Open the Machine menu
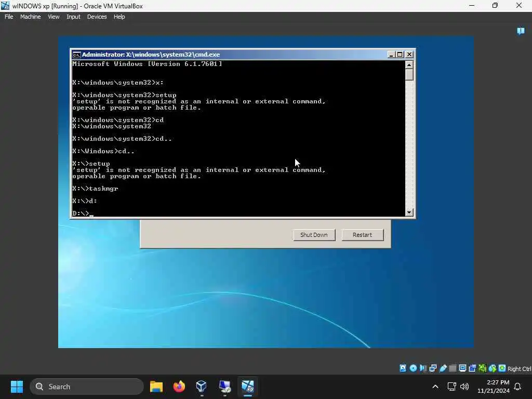The height and width of the screenshot is (399, 532). [30, 17]
